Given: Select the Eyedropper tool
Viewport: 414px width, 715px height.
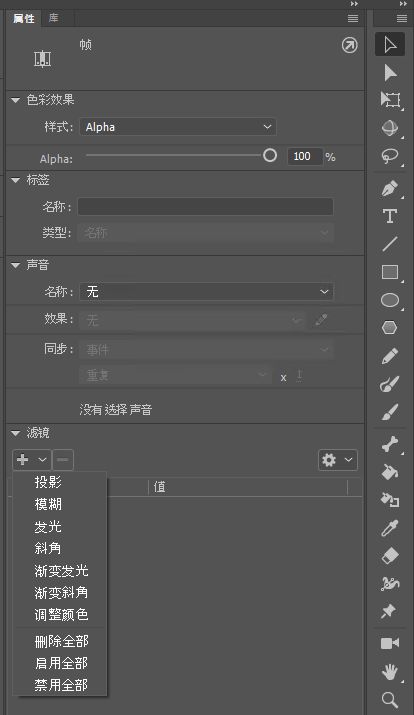Looking at the screenshot, I should 390,528.
